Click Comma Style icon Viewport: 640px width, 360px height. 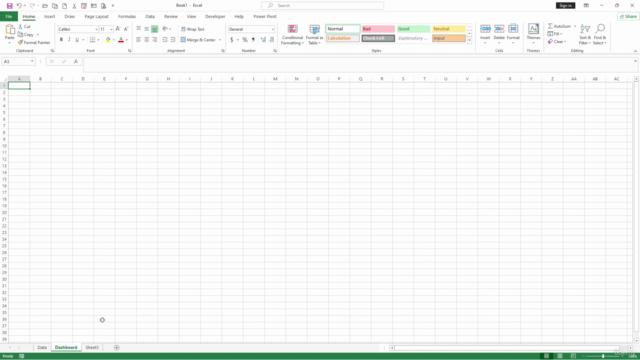[253, 40]
